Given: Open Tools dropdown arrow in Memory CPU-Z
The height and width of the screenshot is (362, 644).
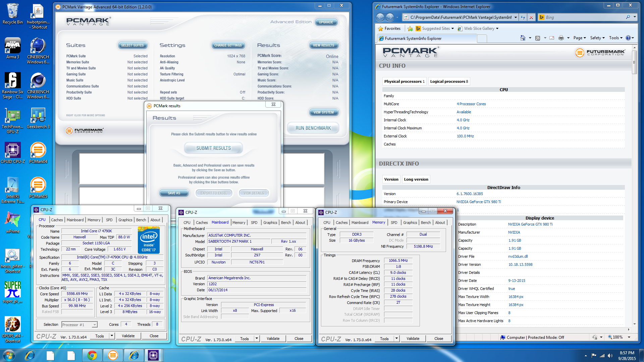Looking at the screenshot, I should pos(396,339).
